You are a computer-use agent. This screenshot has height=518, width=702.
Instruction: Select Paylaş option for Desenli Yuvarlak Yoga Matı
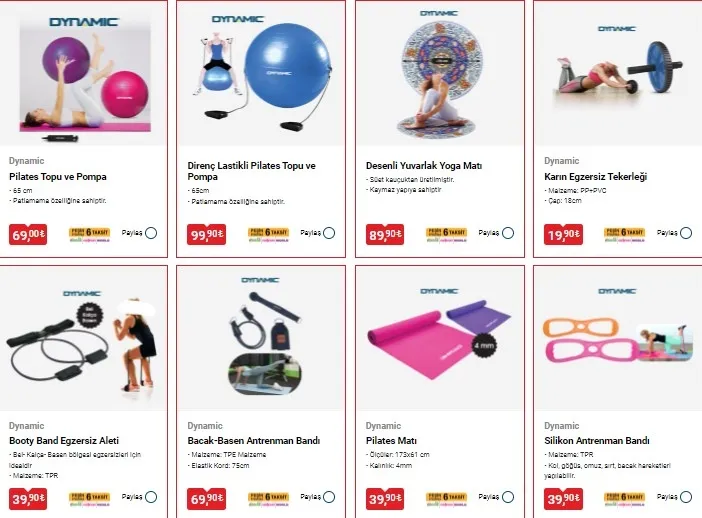tap(508, 233)
